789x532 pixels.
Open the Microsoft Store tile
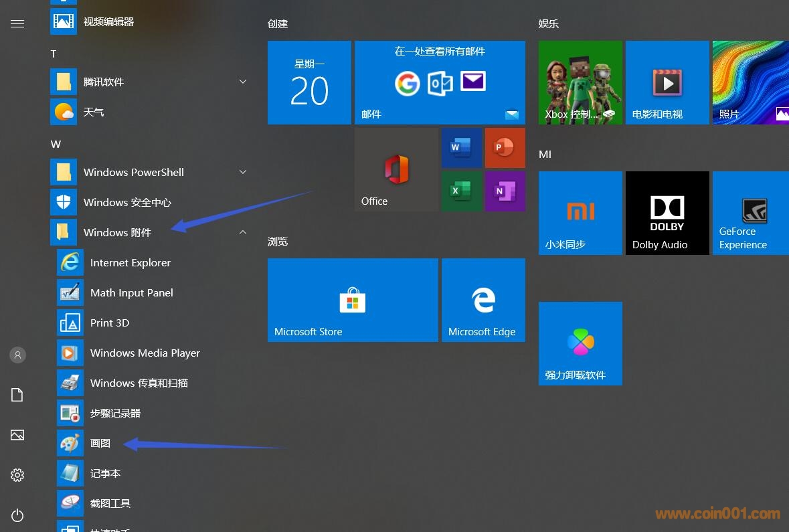tap(353, 300)
